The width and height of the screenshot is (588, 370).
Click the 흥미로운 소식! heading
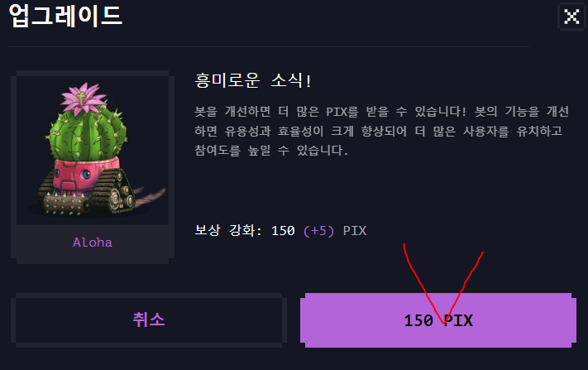[x=253, y=80]
